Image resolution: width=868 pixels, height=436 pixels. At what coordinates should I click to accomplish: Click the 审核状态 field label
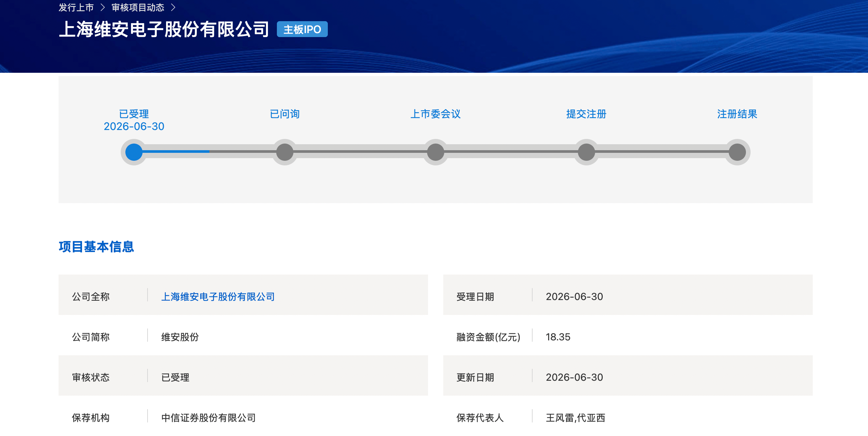tap(91, 377)
